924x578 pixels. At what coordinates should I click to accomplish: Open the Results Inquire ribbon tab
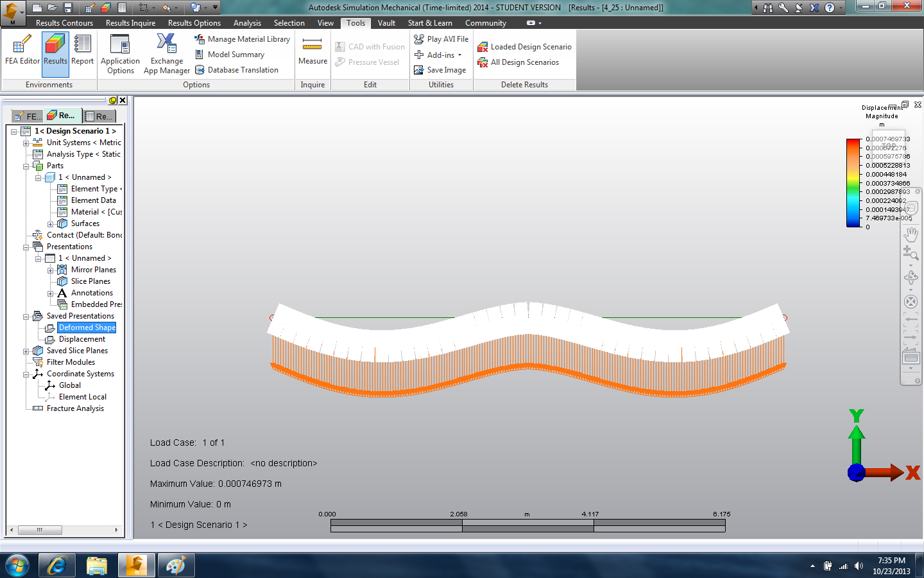(130, 23)
